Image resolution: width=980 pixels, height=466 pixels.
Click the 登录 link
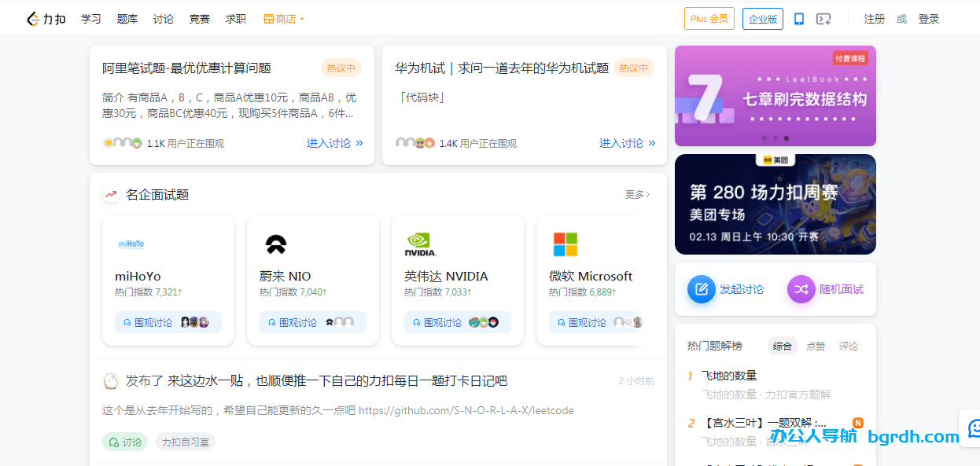928,19
